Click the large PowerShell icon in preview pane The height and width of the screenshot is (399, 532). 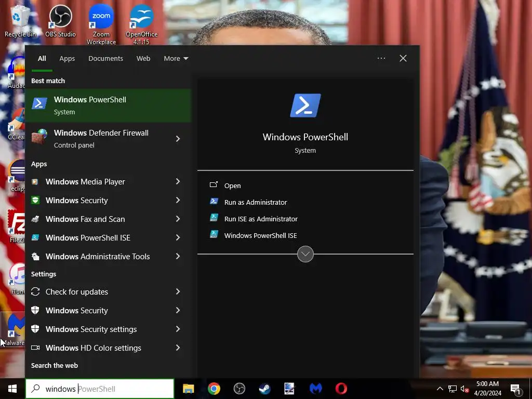(x=305, y=105)
